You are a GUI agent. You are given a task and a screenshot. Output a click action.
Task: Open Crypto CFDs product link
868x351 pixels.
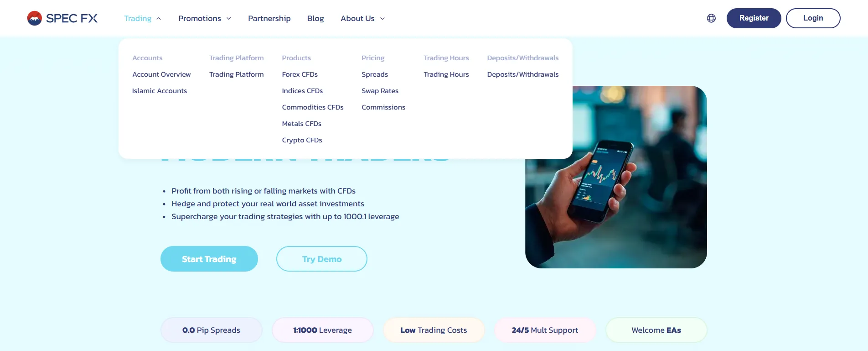click(302, 140)
